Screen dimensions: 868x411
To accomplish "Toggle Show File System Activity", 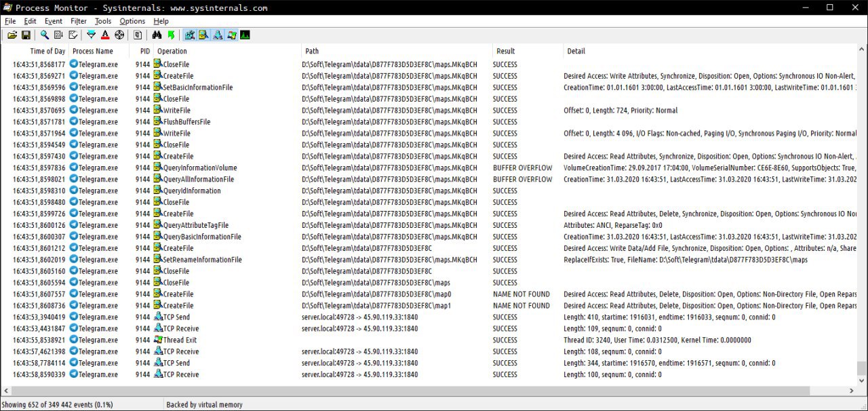I will [x=203, y=35].
